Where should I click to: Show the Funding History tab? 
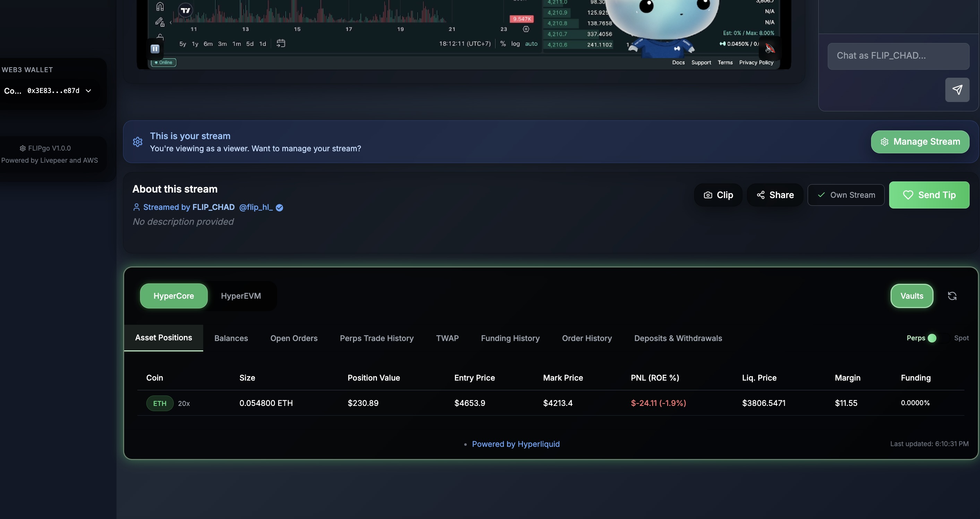(x=510, y=338)
